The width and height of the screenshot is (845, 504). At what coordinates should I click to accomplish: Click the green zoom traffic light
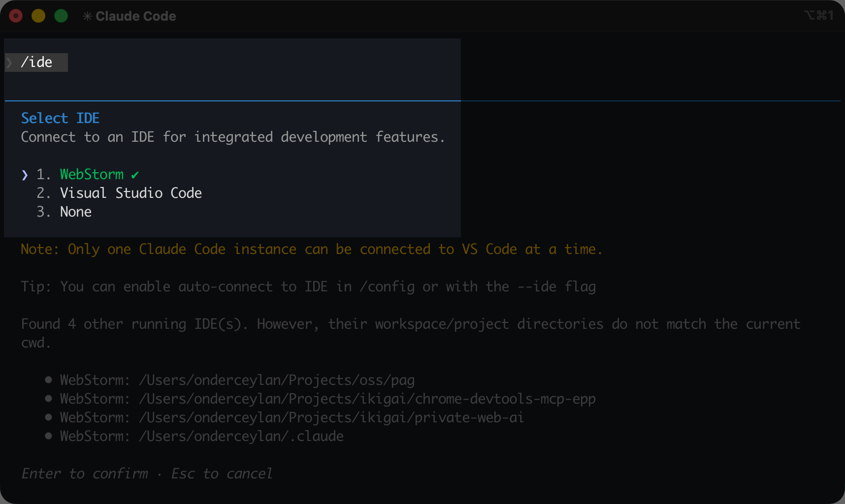tap(61, 16)
